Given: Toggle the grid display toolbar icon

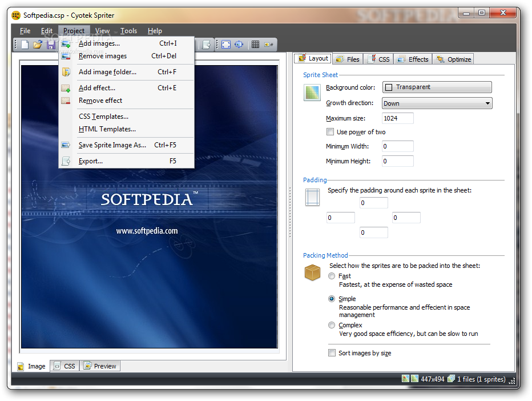Looking at the screenshot, I should point(256,45).
